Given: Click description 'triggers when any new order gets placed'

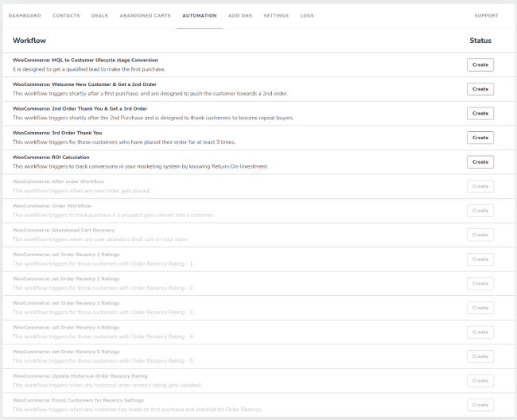Looking at the screenshot, I should click(x=81, y=191).
